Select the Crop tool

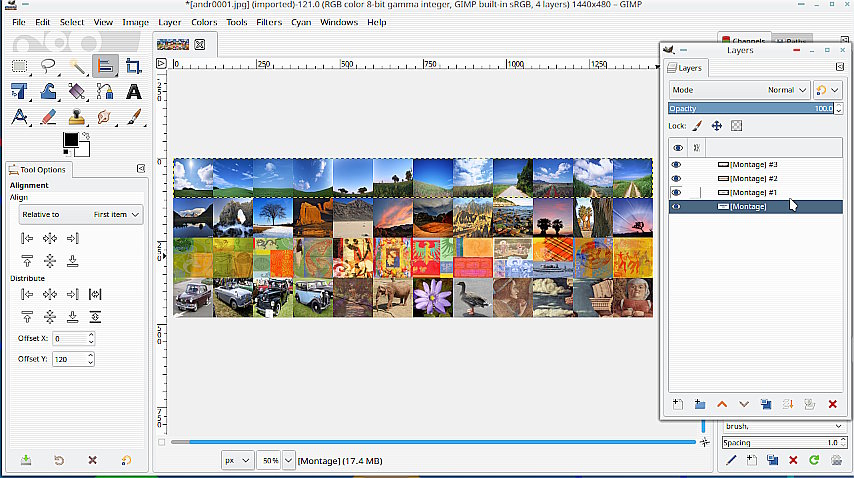coord(133,66)
